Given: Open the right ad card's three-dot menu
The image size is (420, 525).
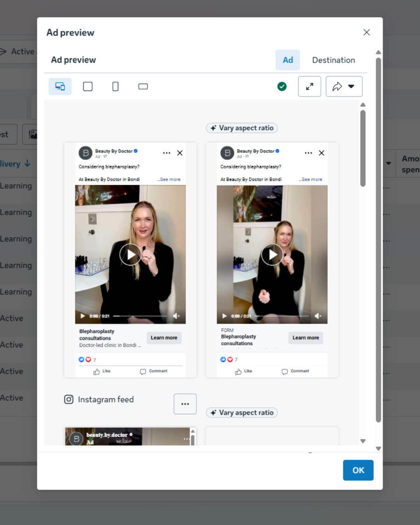Looking at the screenshot, I should 308,153.
